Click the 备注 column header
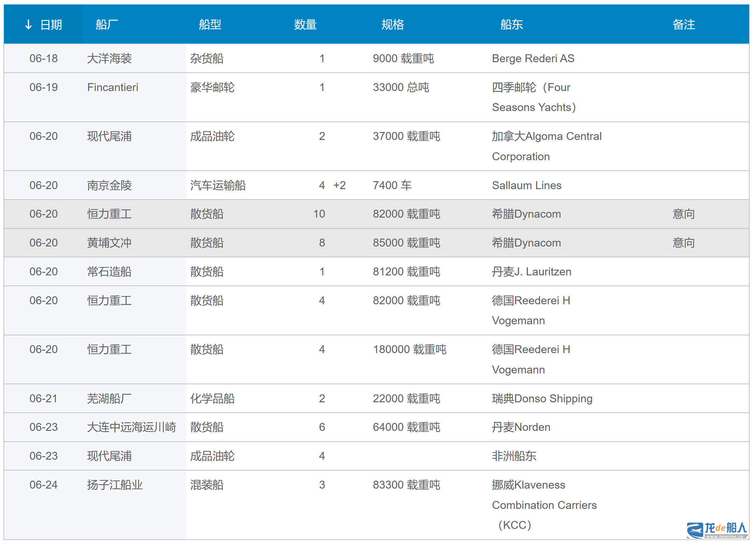Image resolution: width=756 pixels, height=546 pixels. tap(683, 24)
